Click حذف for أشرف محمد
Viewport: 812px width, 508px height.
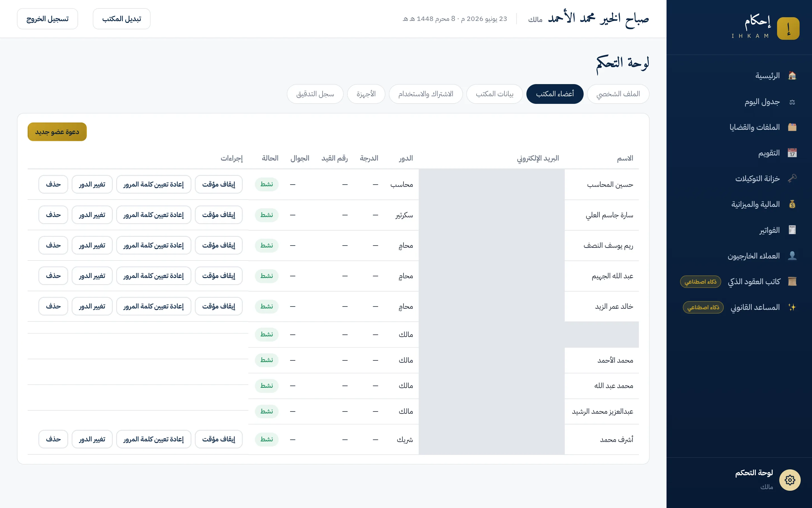53,439
